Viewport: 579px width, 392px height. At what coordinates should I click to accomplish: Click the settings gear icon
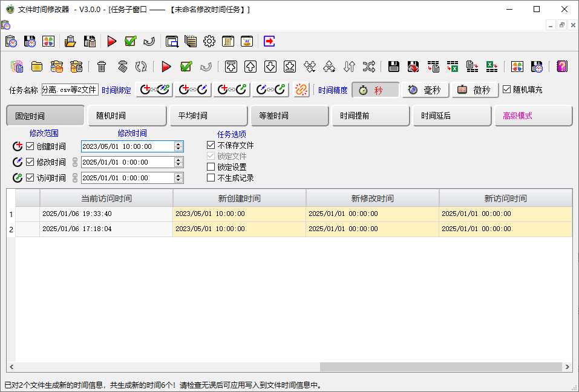209,41
